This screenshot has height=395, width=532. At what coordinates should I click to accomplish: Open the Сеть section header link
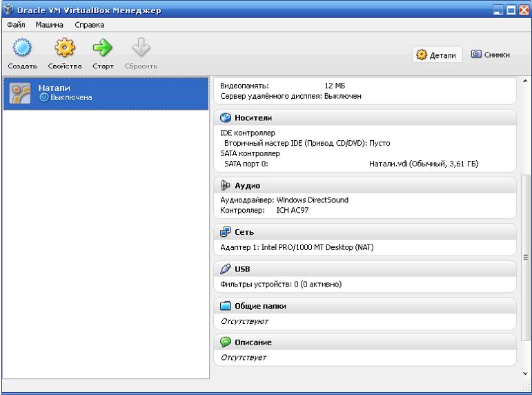(244, 232)
